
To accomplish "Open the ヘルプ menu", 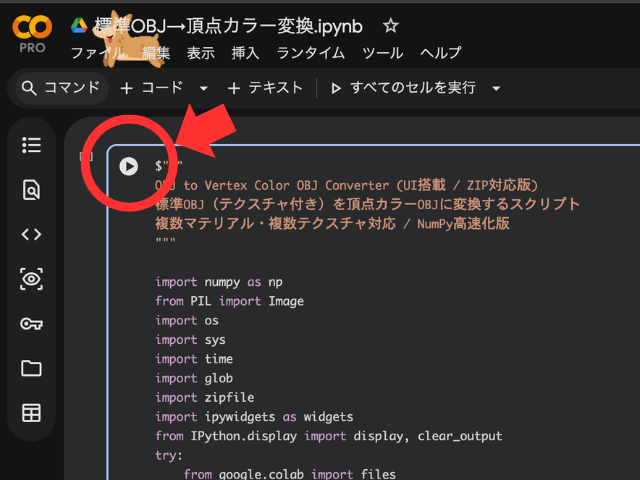I will (x=441, y=53).
